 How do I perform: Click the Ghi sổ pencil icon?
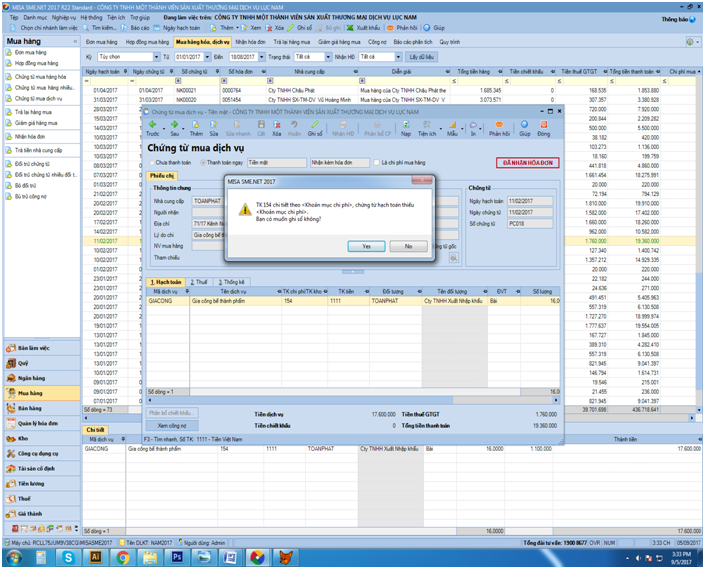tap(315, 124)
